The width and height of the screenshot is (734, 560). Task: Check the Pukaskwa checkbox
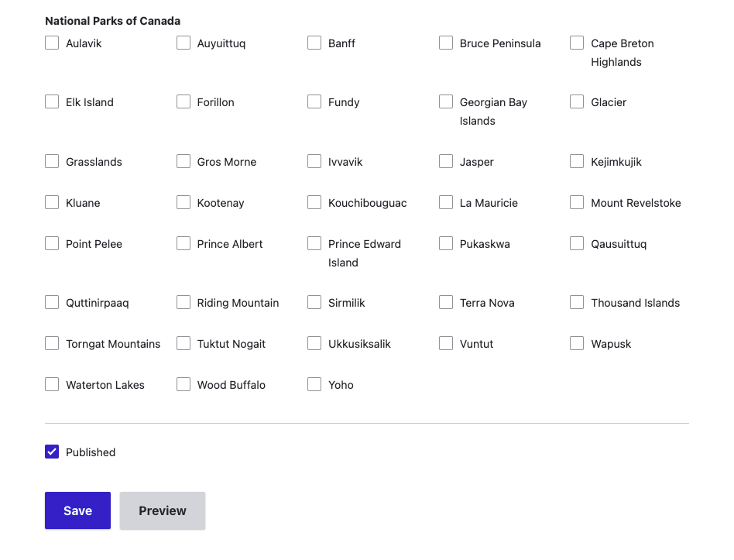pos(446,244)
